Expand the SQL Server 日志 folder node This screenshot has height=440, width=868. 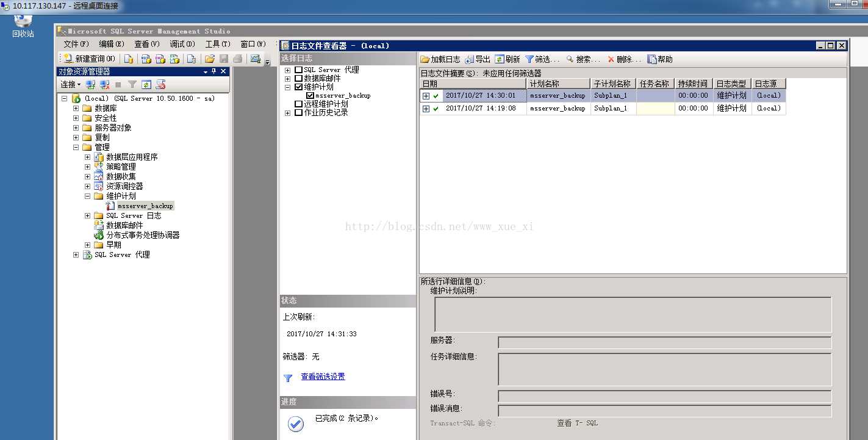(x=88, y=215)
